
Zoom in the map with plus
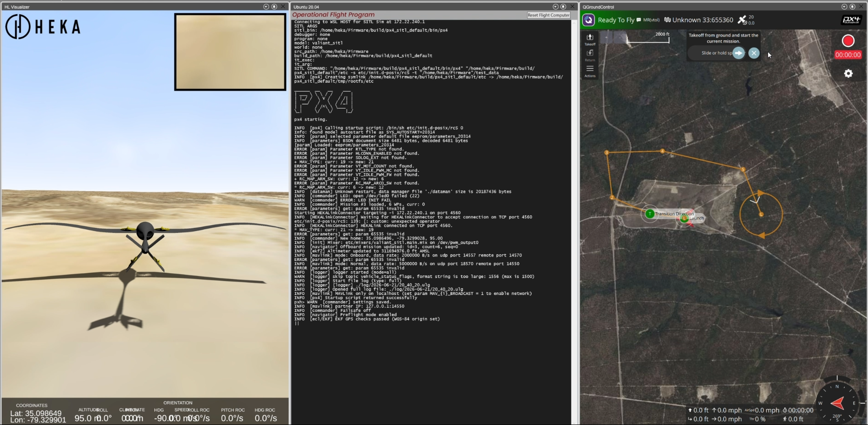[x=606, y=38]
